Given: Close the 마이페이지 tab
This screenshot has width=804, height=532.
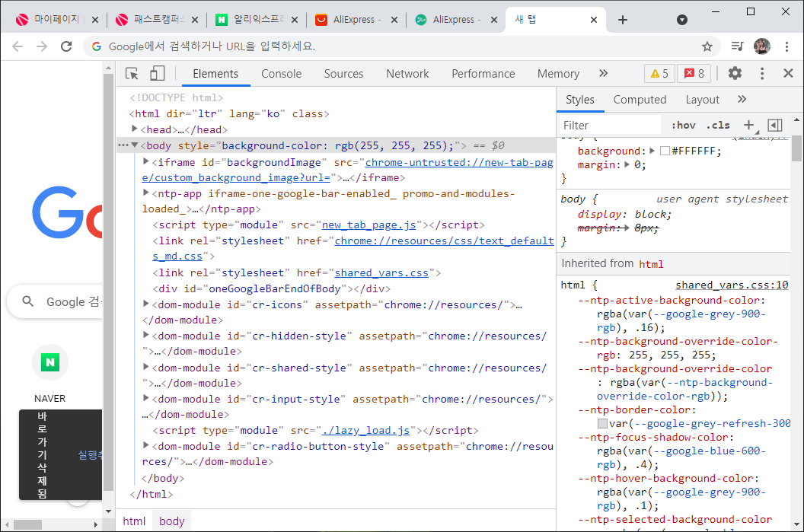Looking at the screenshot, I should tap(95, 20).
